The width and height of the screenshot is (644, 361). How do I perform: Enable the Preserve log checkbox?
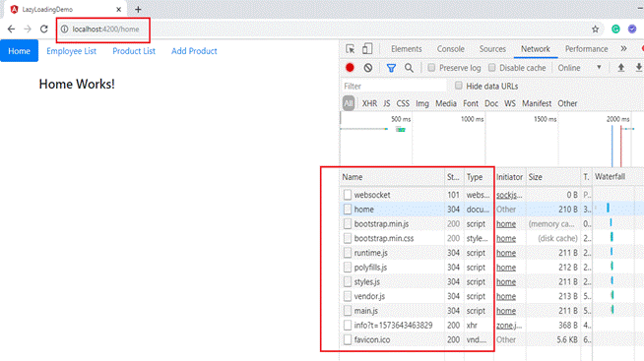tap(431, 68)
